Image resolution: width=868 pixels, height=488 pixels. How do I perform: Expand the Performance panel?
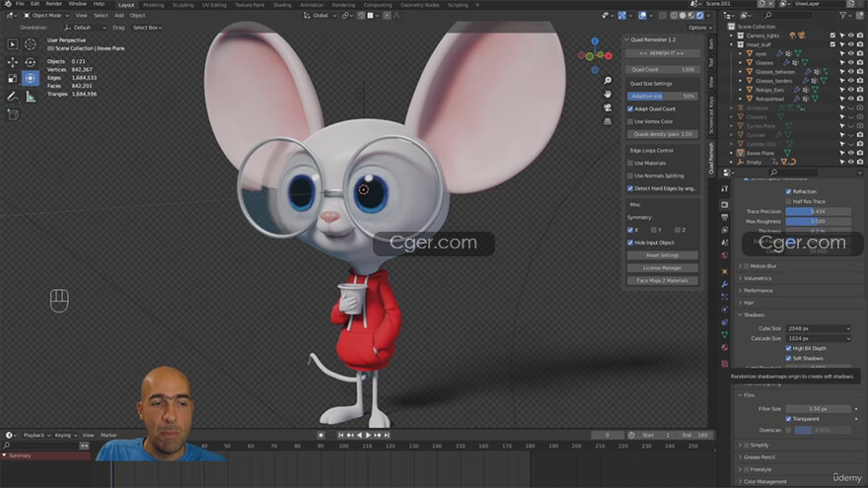pyautogui.click(x=740, y=291)
